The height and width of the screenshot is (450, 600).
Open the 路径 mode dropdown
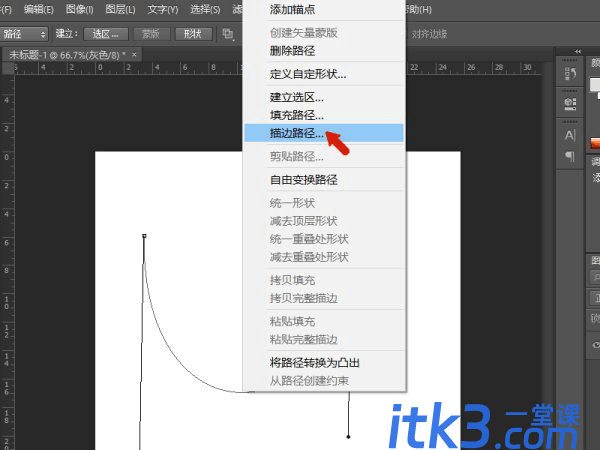24,34
